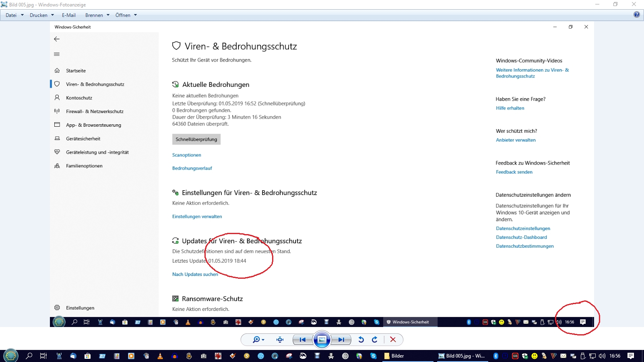Viewport: 644px width, 362px height.
Task: Toggle the hamburger navigation menu in Windows-Sicherheit
Action: tap(57, 54)
